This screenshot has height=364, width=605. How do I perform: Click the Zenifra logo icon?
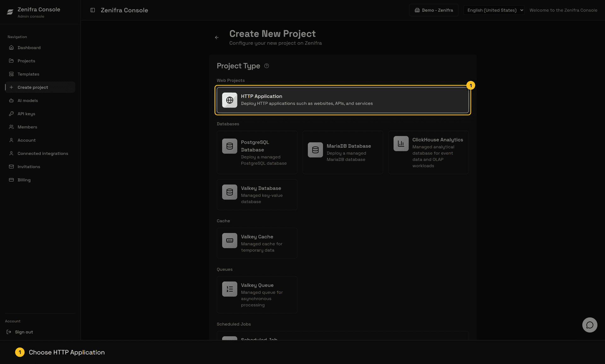coord(10,12)
